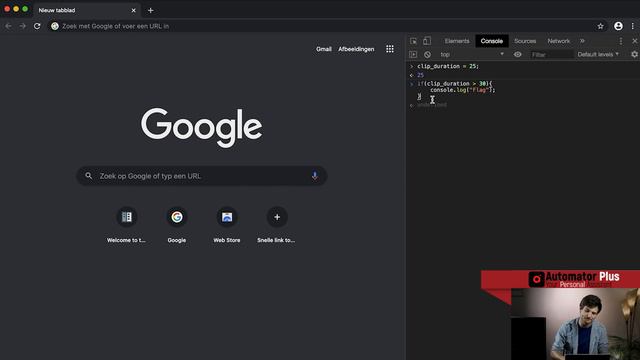Switch to the Elements tab

coord(457,41)
